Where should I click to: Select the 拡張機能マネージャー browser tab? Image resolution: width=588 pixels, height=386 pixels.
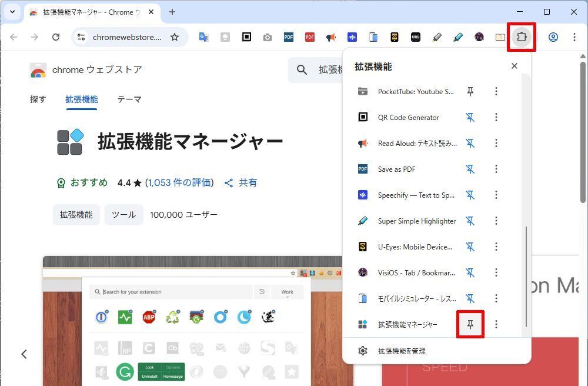tap(92, 12)
